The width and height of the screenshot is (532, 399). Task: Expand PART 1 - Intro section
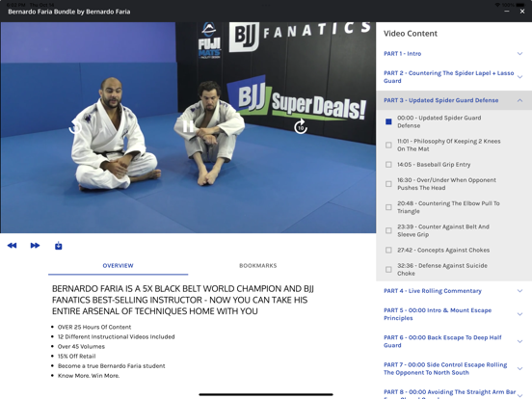coord(519,54)
